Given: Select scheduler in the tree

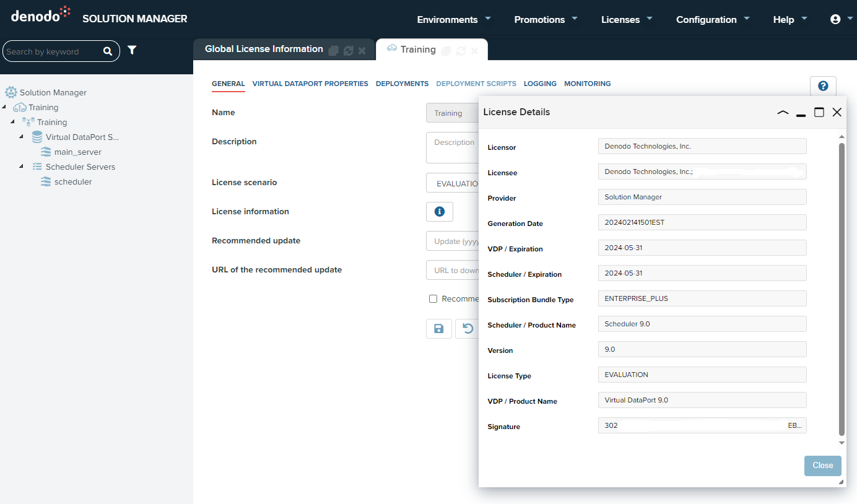Looking at the screenshot, I should point(73,181).
